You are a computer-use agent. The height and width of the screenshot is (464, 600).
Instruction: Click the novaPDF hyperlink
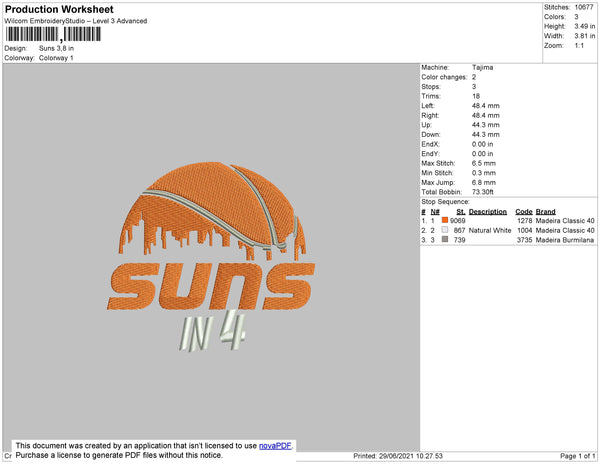275,446
